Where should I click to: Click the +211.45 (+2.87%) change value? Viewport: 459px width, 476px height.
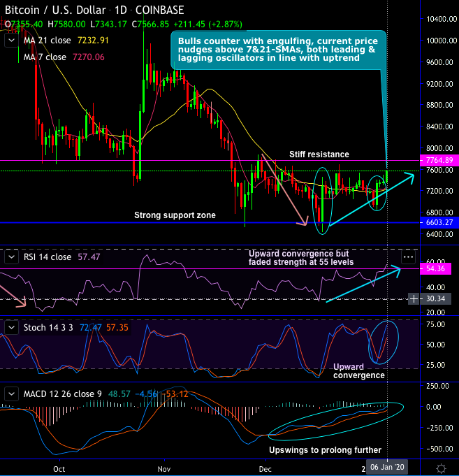point(207,24)
